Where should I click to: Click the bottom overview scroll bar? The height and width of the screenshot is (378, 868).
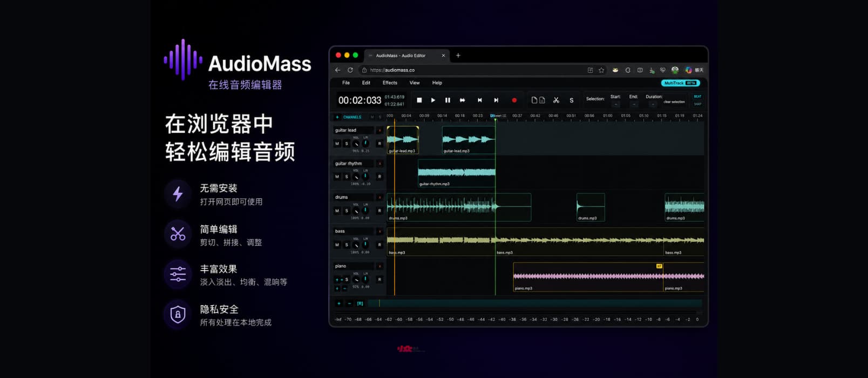[535, 303]
